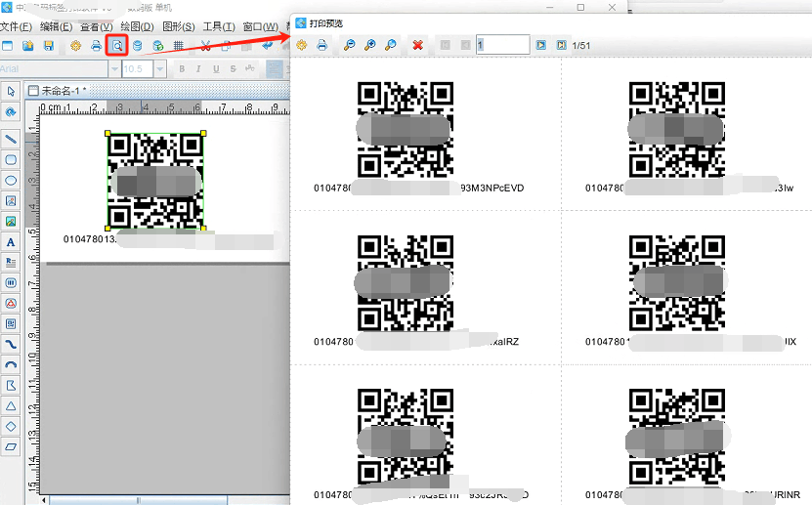The image size is (812, 505).
Task: Zoom in in print preview
Action: point(369,46)
